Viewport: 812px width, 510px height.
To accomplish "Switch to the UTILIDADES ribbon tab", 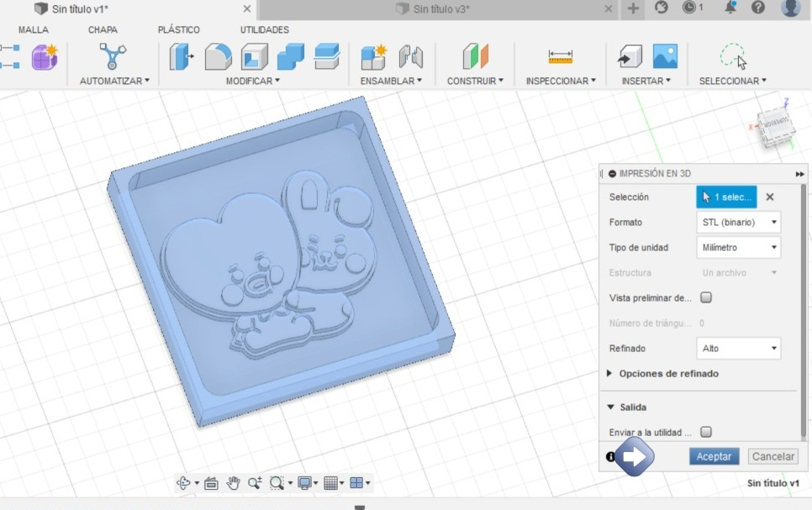I will (264, 29).
